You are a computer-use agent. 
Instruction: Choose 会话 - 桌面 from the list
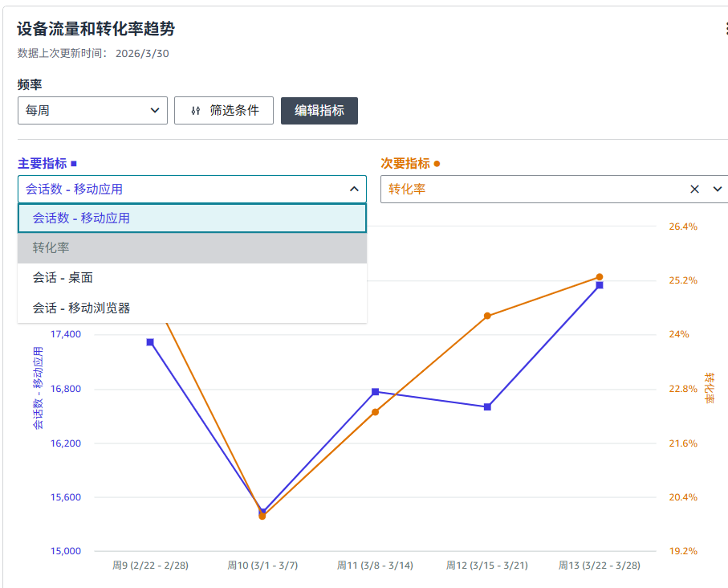pos(192,278)
